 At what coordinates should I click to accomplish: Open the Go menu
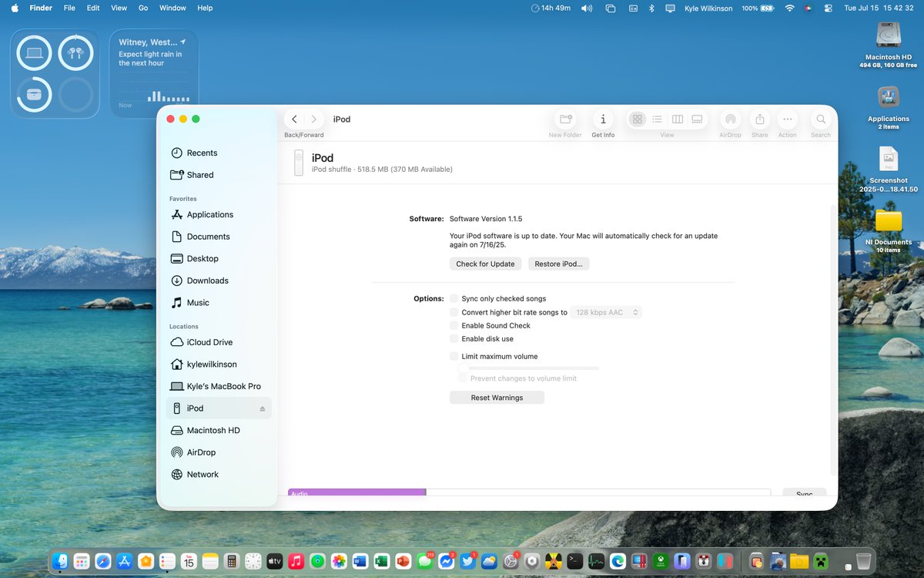[143, 8]
